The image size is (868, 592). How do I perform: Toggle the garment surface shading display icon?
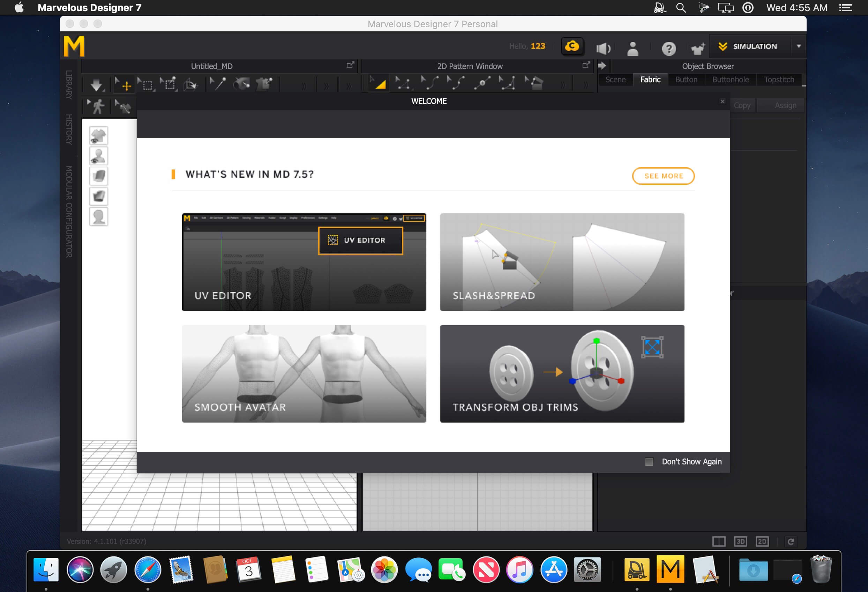click(99, 176)
